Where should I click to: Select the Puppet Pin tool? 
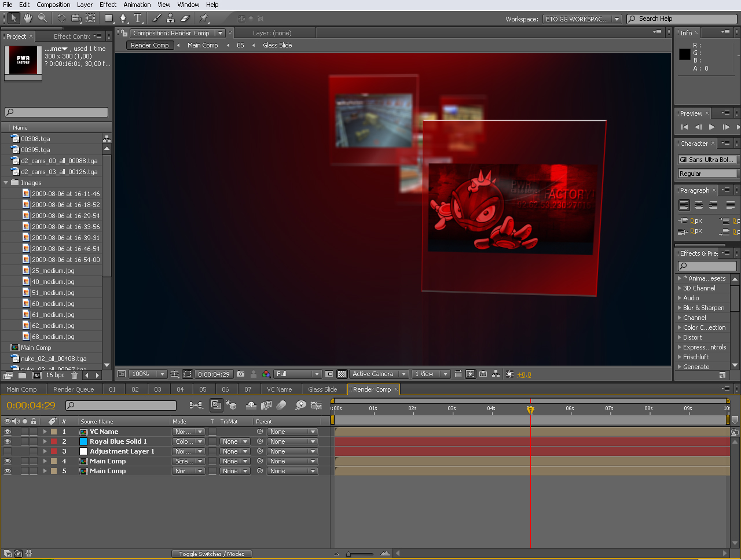point(204,19)
